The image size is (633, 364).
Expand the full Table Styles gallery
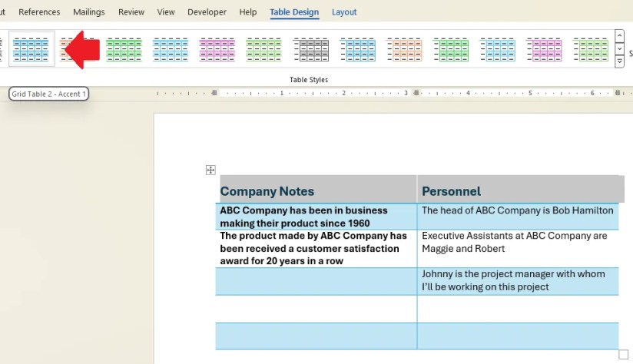pos(619,62)
